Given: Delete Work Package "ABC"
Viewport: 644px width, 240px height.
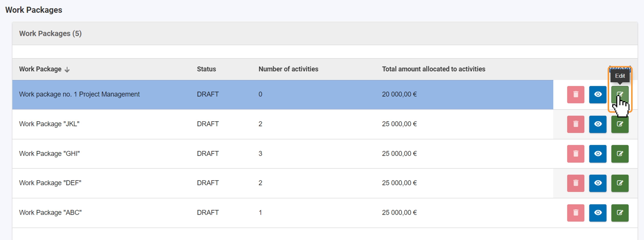Looking at the screenshot, I should click(575, 213).
